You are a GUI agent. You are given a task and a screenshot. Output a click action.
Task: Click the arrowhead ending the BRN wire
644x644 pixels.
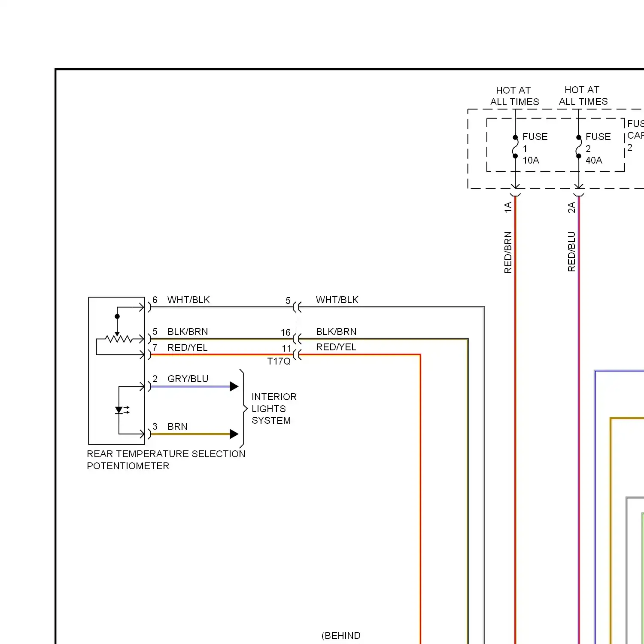coord(234,434)
